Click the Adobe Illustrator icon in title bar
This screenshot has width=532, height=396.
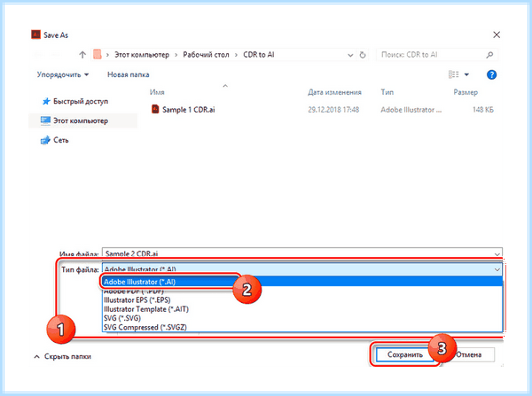click(35, 35)
